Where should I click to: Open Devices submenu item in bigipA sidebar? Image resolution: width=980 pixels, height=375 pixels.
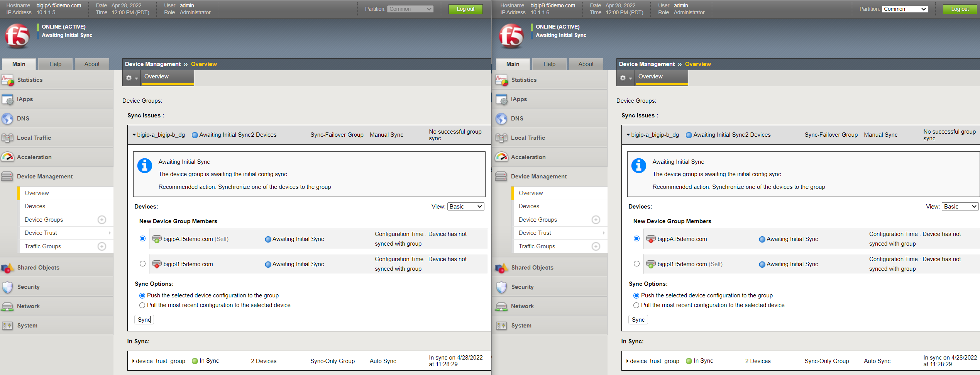pyautogui.click(x=66, y=206)
